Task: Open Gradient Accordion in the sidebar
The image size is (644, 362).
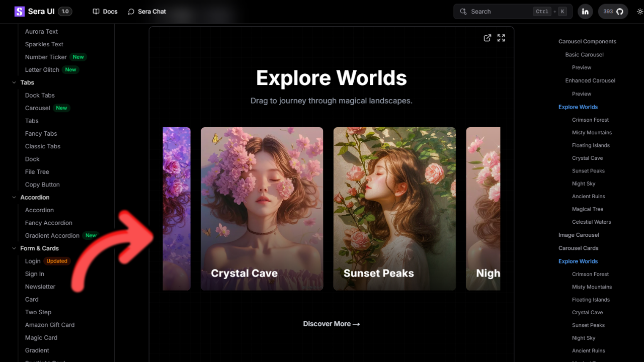Action: tap(52, 236)
